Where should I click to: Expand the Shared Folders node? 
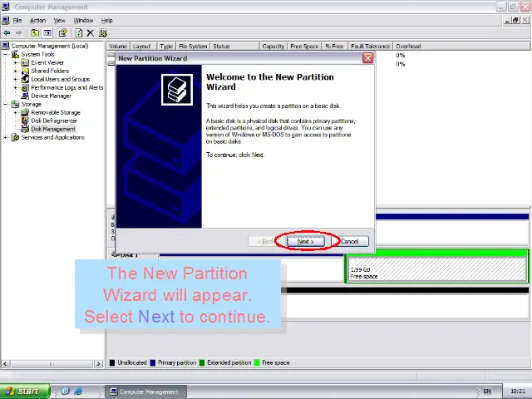(x=15, y=71)
